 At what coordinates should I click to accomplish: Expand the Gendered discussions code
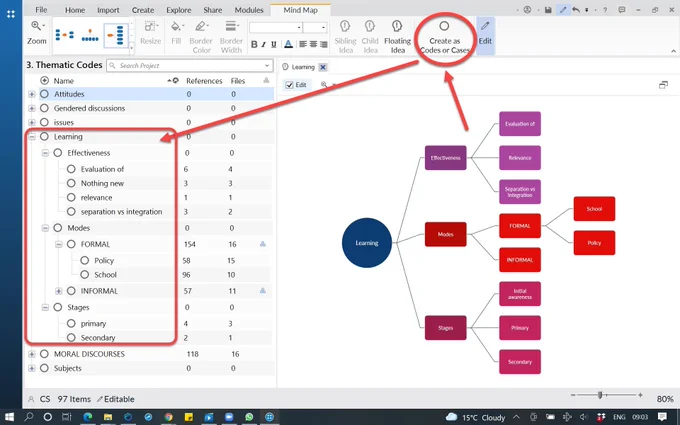[x=32, y=108]
